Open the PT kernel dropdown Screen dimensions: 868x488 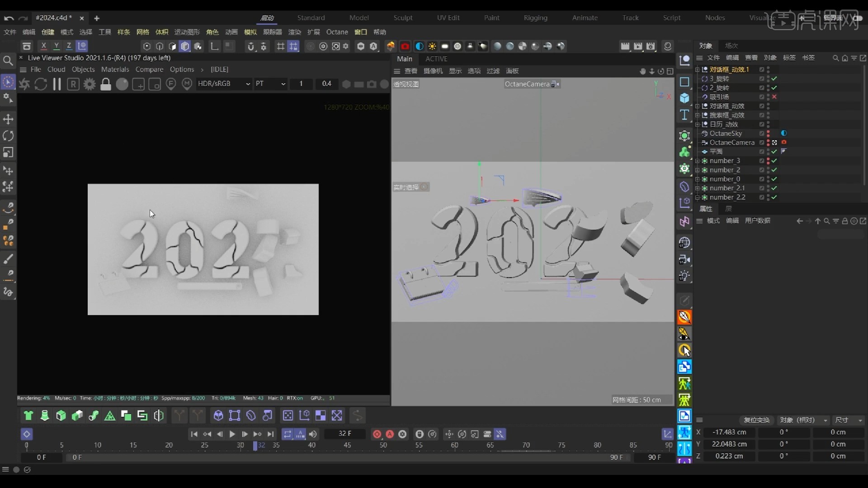pyautogui.click(x=270, y=84)
